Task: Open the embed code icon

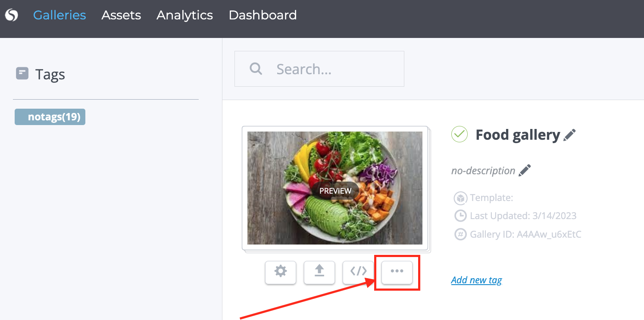Action: pos(358,271)
